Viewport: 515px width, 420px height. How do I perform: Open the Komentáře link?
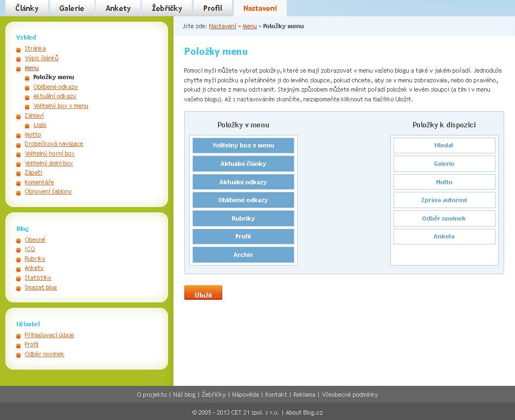pos(39,182)
